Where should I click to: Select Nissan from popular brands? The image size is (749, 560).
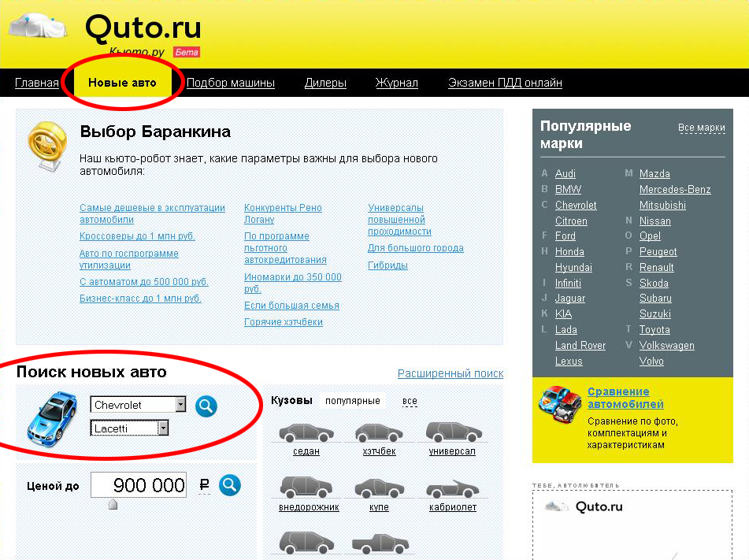655,221
